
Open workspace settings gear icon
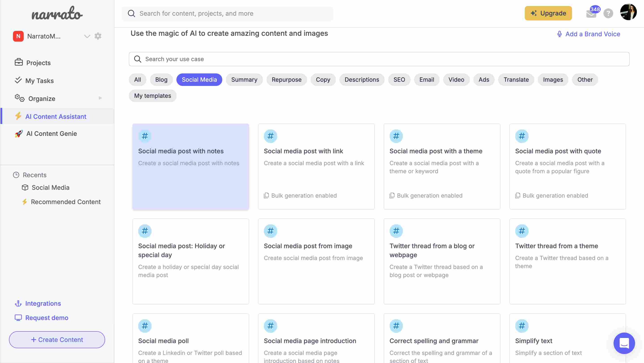[x=98, y=36]
